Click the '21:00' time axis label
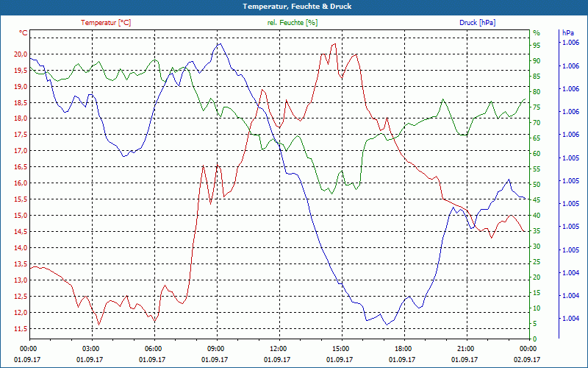The height and width of the screenshot is (368, 588). 467,348
